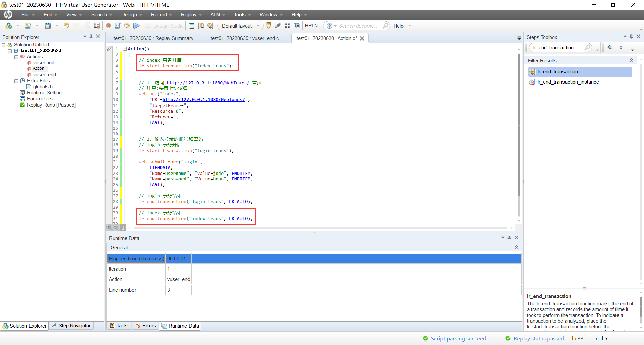Image resolution: width=644 pixels, height=345 pixels.
Task: Click the feather-shaped toolbar icon
Action: [x=278, y=26]
